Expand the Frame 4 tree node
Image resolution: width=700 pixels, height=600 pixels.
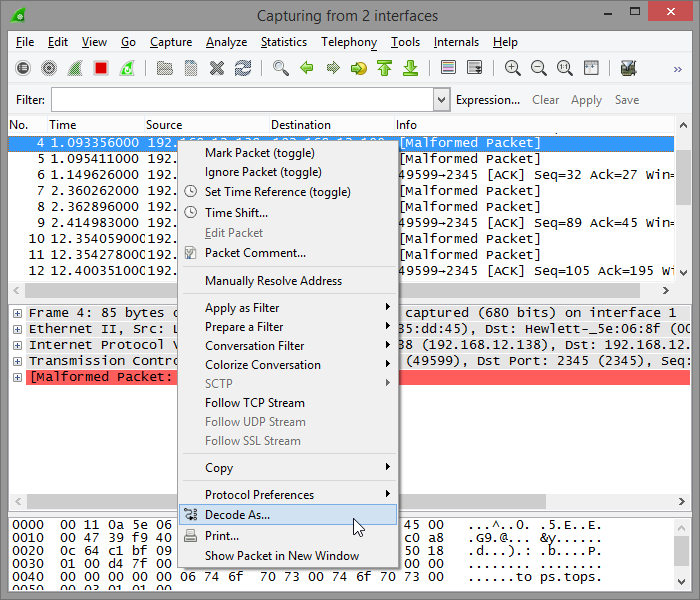[17, 313]
